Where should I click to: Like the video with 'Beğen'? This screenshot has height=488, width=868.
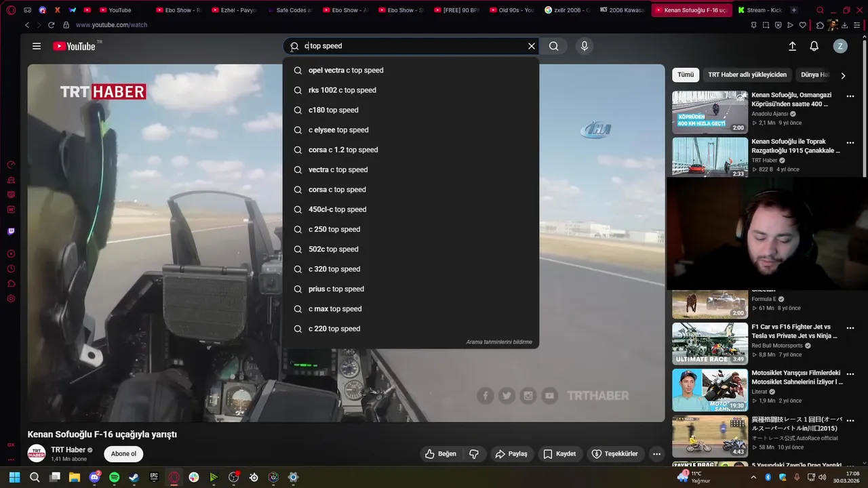click(x=441, y=454)
